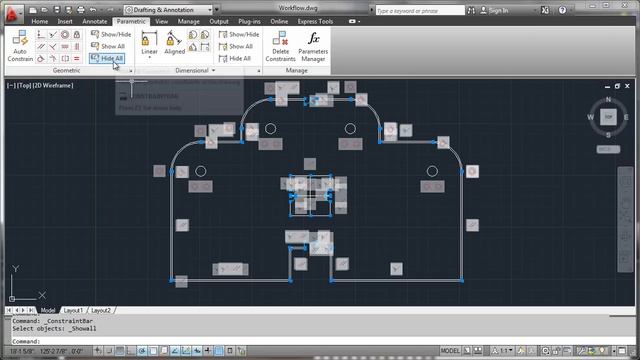Click Geometric Show/Hide button
Viewport: 640px width, 360px height.
point(111,34)
